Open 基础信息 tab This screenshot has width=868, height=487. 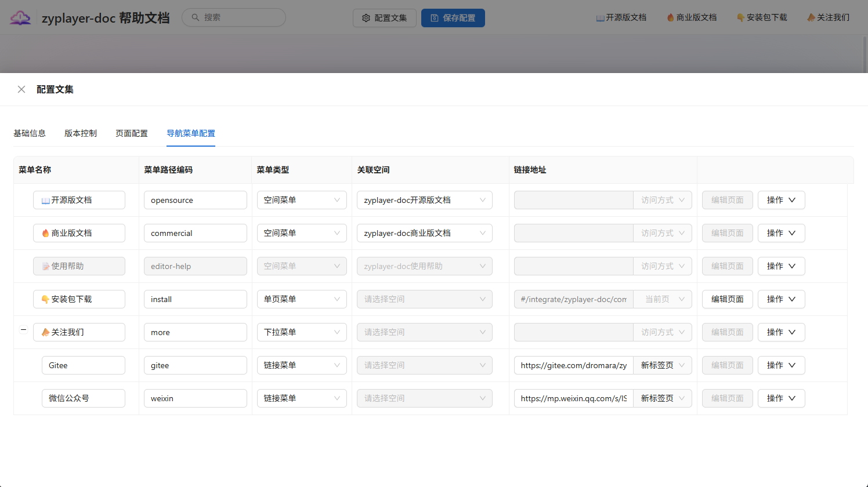[x=30, y=133]
